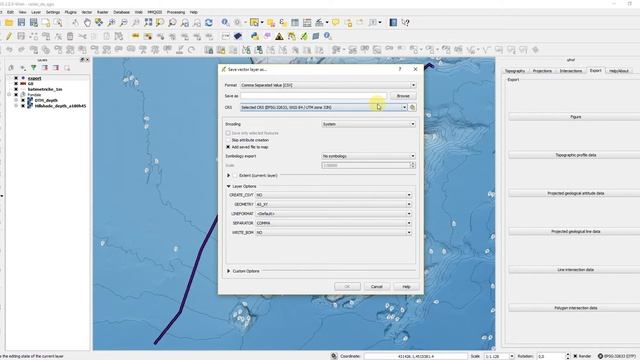Screen dimensions: 640x360
Task: Click the dialog question mark help icon
Action: [x=400, y=69]
